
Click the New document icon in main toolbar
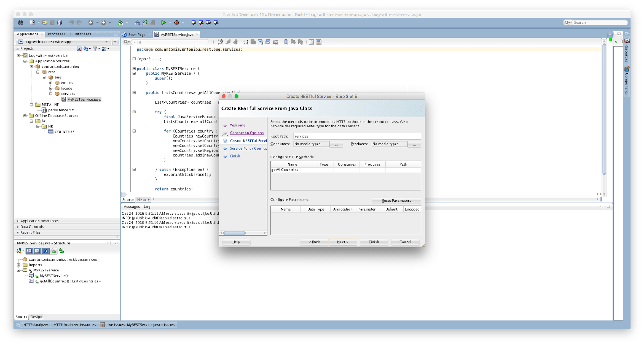(32, 23)
